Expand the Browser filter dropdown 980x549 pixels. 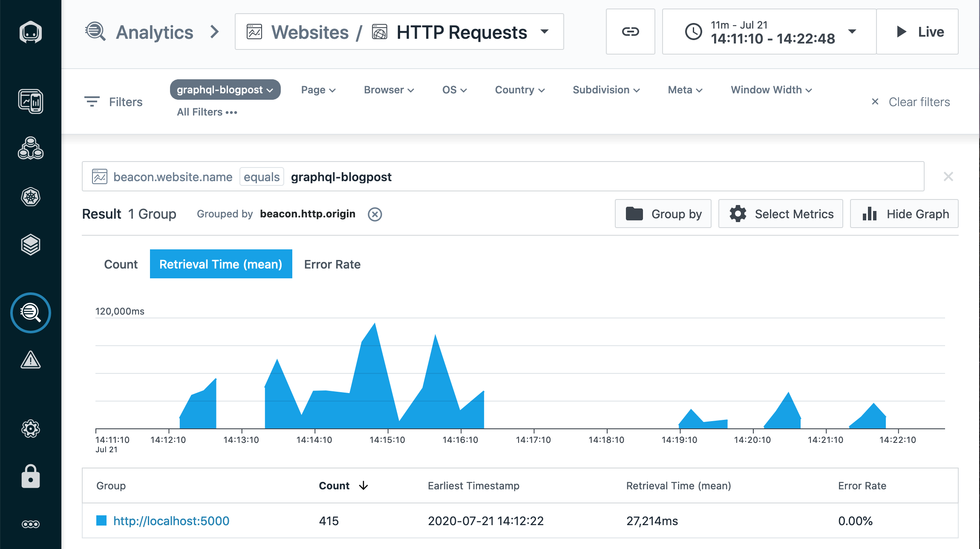(x=389, y=90)
